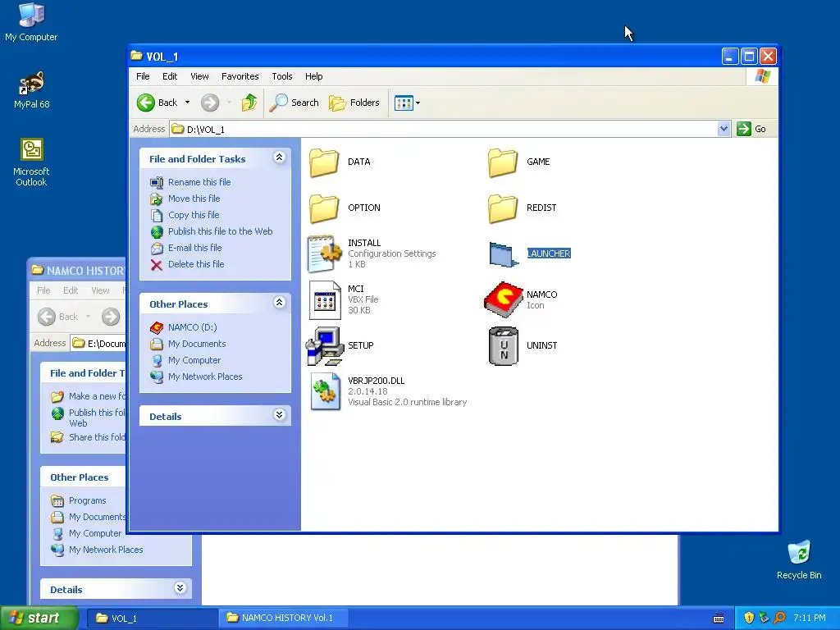The width and height of the screenshot is (840, 630).
Task: Open My Network Places in NAMCO HISTORY window
Action: pos(106,550)
